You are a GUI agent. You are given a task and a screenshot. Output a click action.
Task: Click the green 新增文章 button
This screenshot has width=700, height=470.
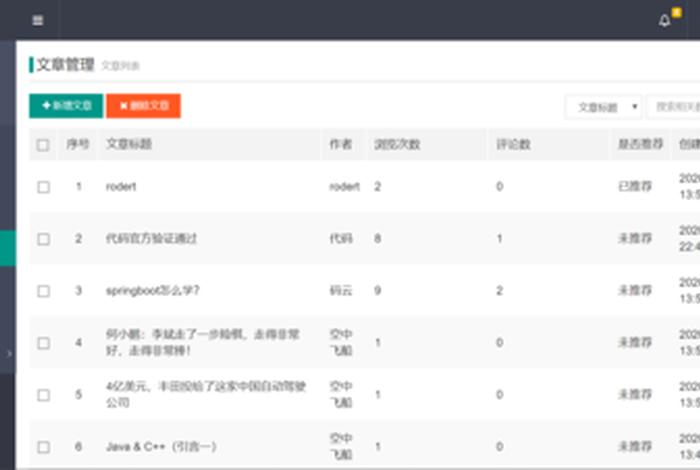coord(66,106)
